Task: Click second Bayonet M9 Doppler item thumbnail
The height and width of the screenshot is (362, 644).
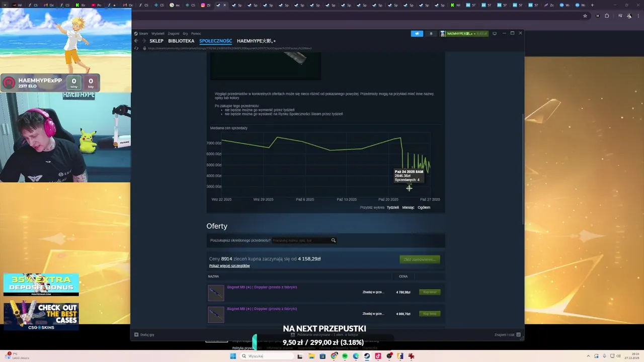Action: (216, 314)
